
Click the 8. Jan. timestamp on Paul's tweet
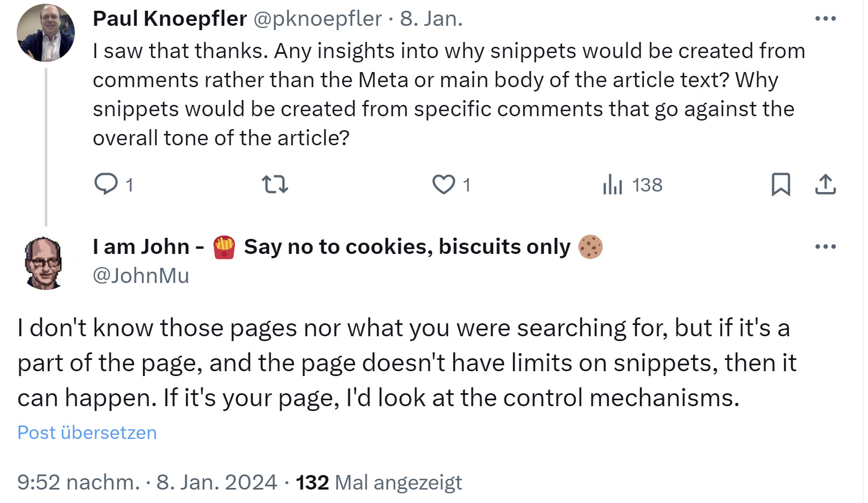(x=430, y=20)
